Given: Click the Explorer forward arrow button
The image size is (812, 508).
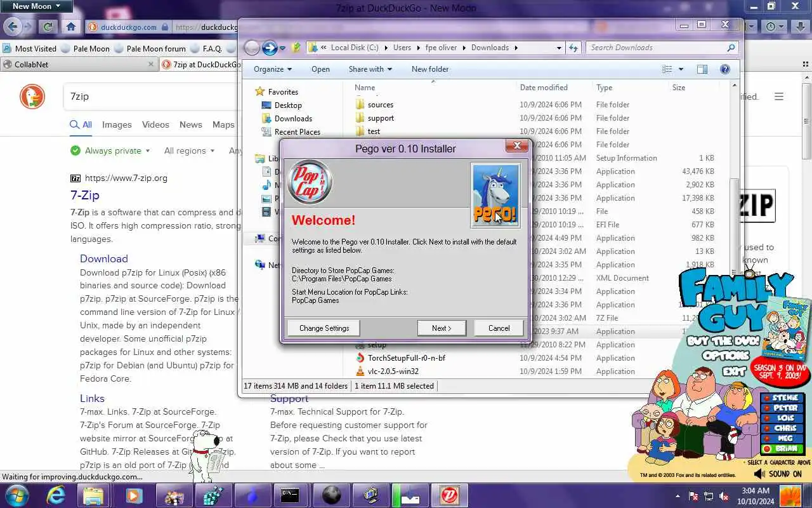Looking at the screenshot, I should 270,48.
